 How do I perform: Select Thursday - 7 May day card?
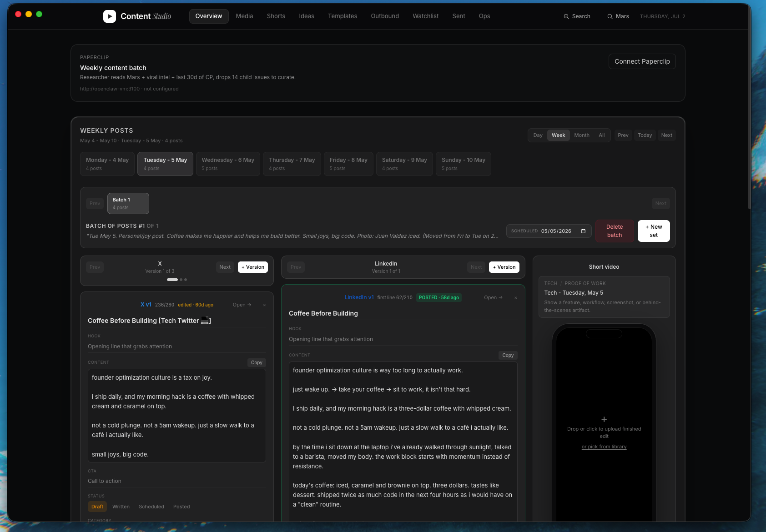point(292,164)
